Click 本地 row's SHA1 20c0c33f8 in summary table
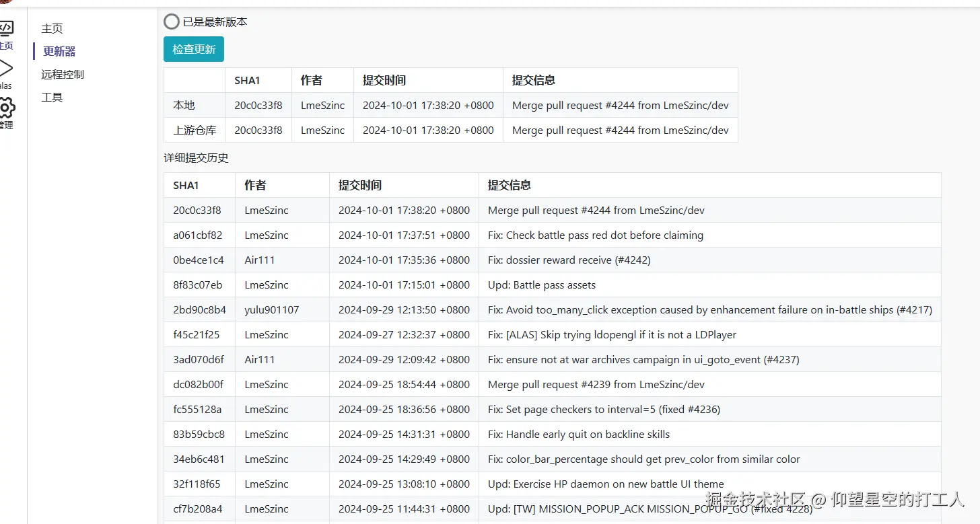Viewport: 980px width, 524px height. tap(258, 105)
